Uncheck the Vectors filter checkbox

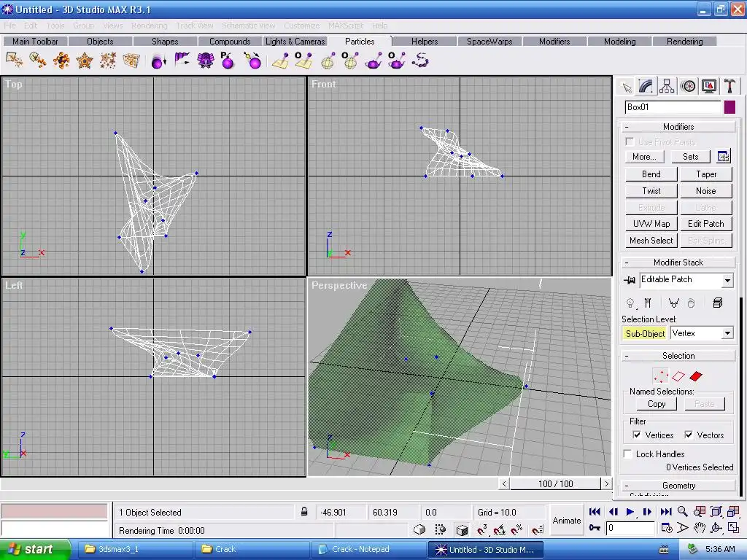coord(689,435)
